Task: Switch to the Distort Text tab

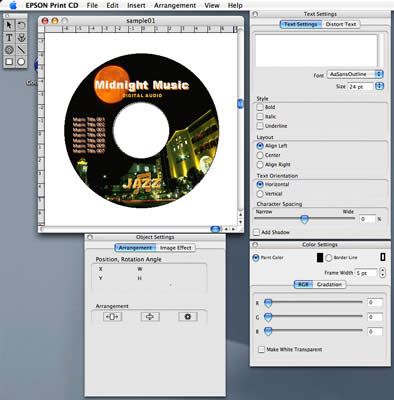Action: [x=341, y=24]
